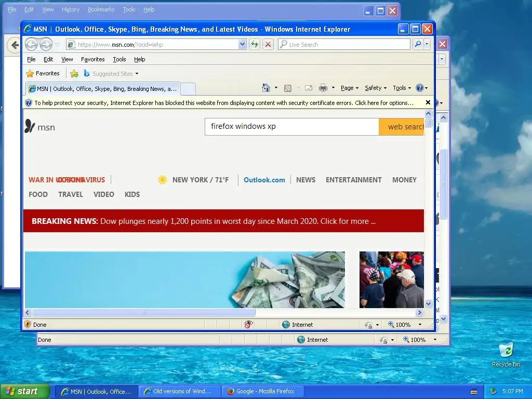Click the Windows start button
The image size is (532, 399).
click(x=25, y=392)
